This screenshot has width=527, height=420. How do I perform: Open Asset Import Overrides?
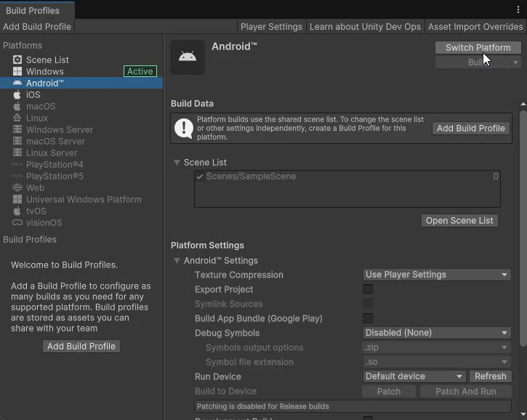pyautogui.click(x=475, y=27)
